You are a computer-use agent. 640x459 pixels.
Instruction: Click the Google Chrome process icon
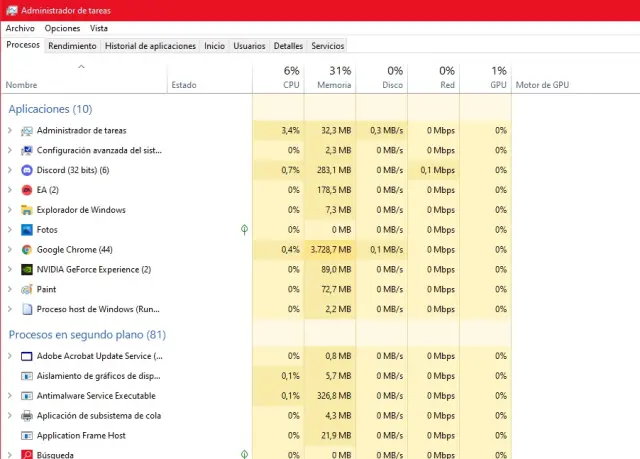tap(27, 250)
